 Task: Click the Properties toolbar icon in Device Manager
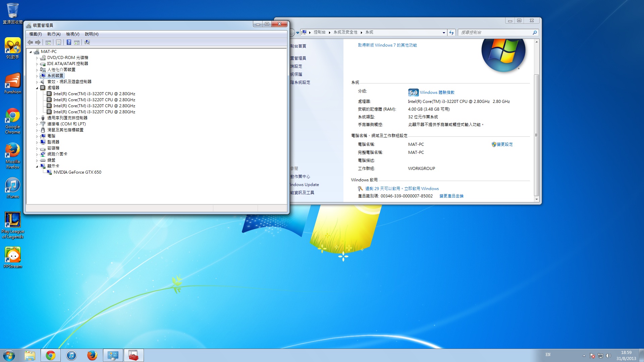58,42
